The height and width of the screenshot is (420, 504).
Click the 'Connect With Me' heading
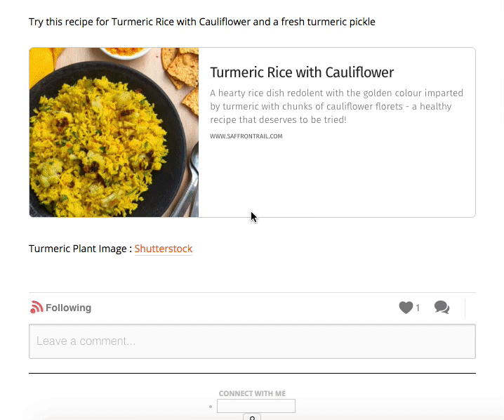(252, 393)
